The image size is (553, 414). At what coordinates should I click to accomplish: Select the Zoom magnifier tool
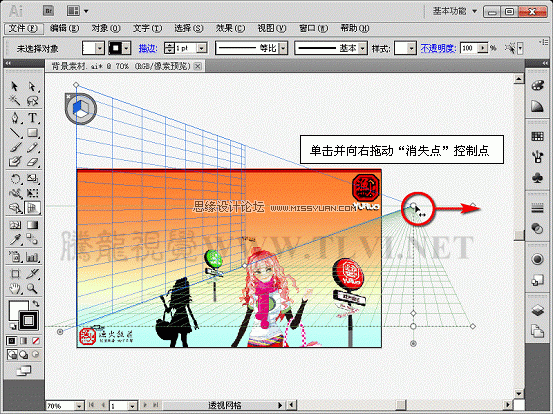32,289
